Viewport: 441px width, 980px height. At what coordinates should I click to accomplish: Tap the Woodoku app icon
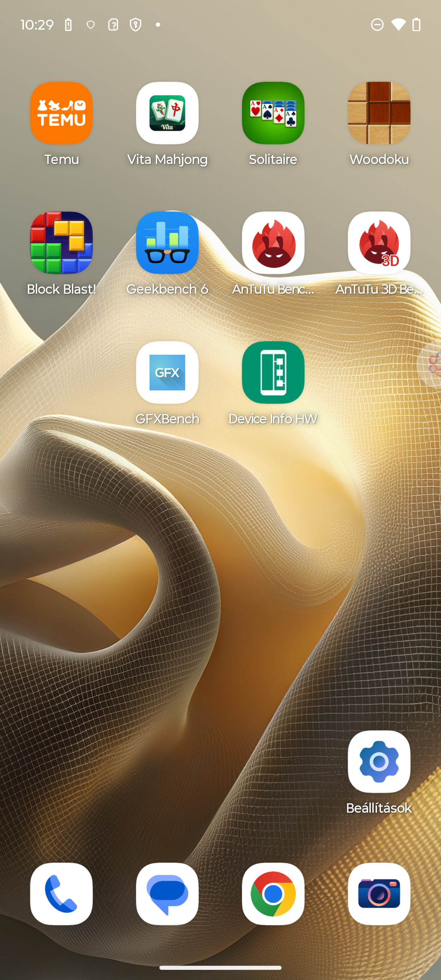(x=379, y=113)
